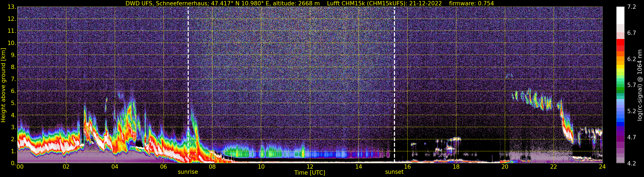Click the "11." height tick label
Viewport: 644px width, 177px height.
pyautogui.click(x=12, y=31)
